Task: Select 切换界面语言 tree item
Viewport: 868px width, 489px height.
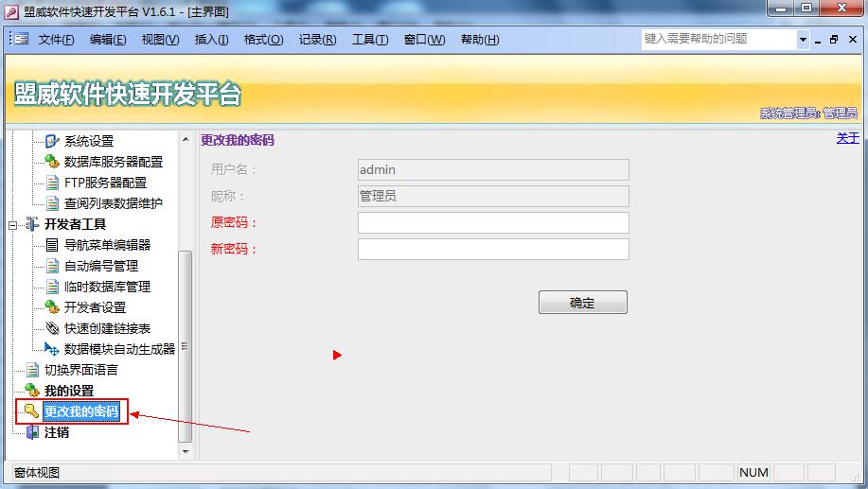Action: pyautogui.click(x=80, y=370)
